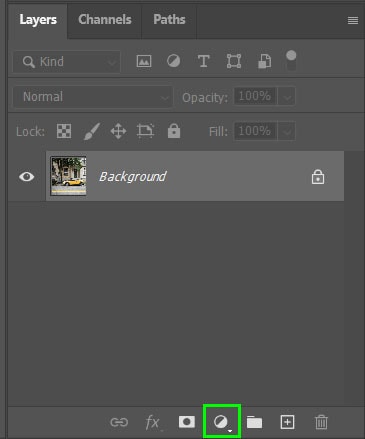The image size is (365, 439).
Task: Switch to the Paths tab
Action: (x=169, y=19)
